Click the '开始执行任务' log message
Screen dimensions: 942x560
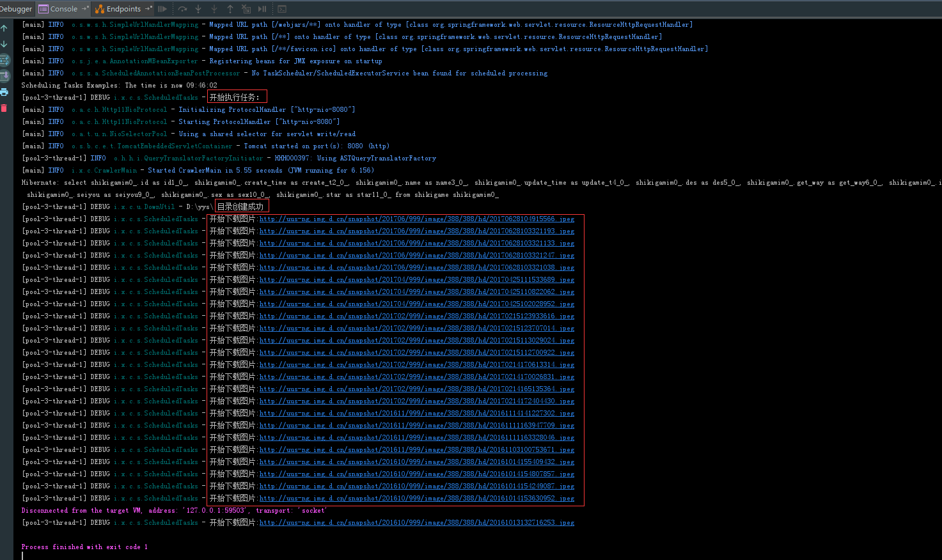tap(235, 97)
